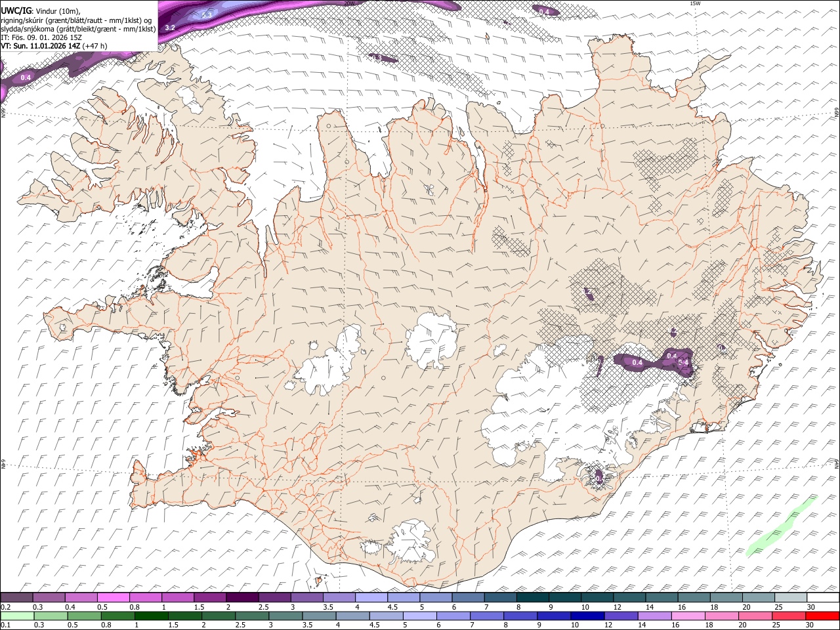Click the 'VT: Sun. 11.01.2026 14Z (+47 h)' line
The image size is (840, 630).
pyautogui.click(x=54, y=45)
